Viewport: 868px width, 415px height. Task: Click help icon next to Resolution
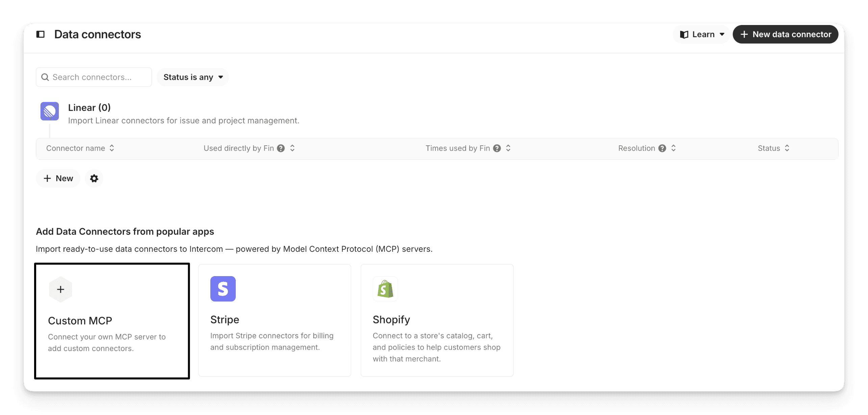(662, 148)
